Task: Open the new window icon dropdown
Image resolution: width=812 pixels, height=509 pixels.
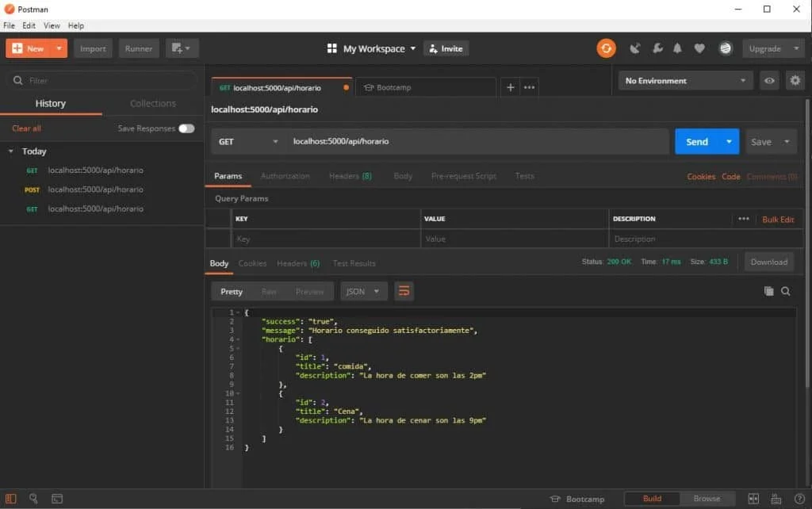Action: click(x=182, y=48)
